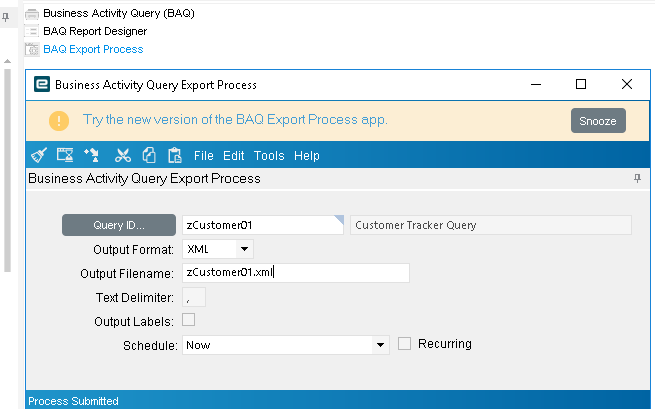Expand the Schedule dropdown arrow
The height and width of the screenshot is (409, 655).
(x=380, y=345)
